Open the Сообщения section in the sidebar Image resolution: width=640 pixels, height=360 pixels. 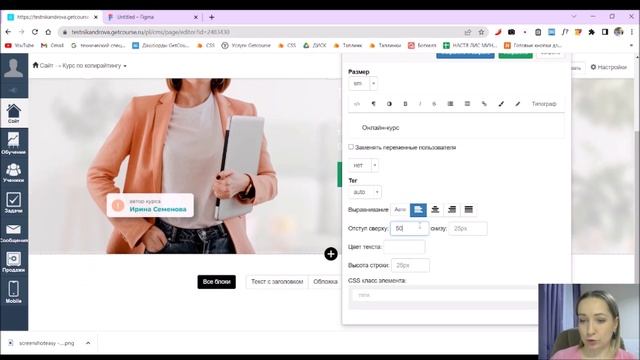tap(13, 233)
